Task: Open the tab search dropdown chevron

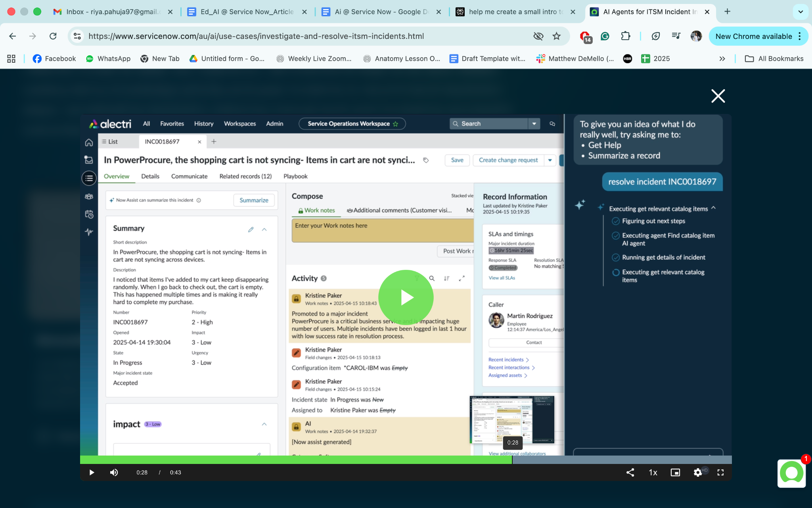Action: point(801,12)
